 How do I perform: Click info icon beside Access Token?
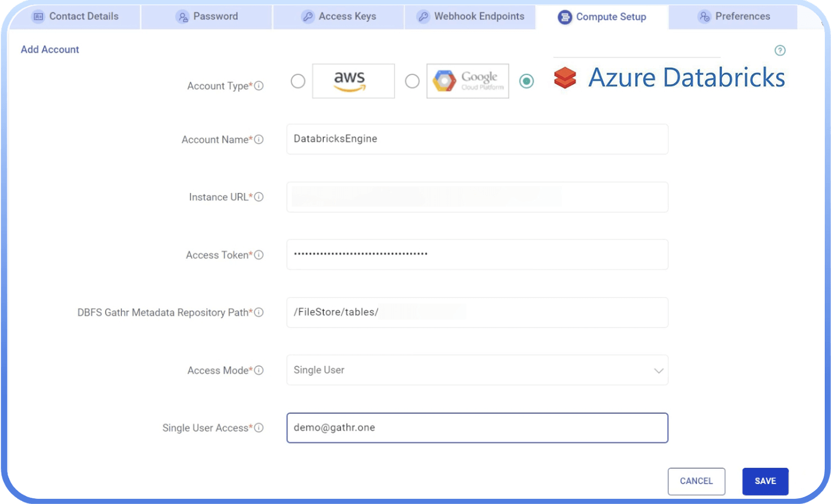coord(259,255)
